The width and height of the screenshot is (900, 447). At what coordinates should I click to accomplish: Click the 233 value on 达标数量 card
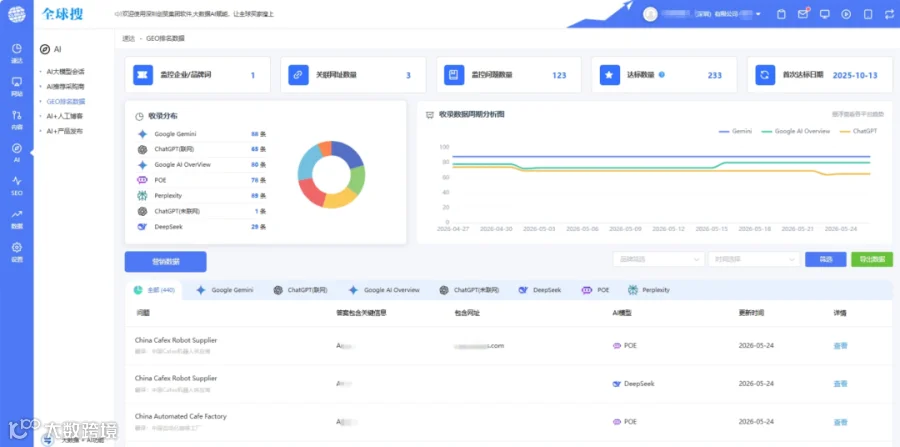coord(715,75)
